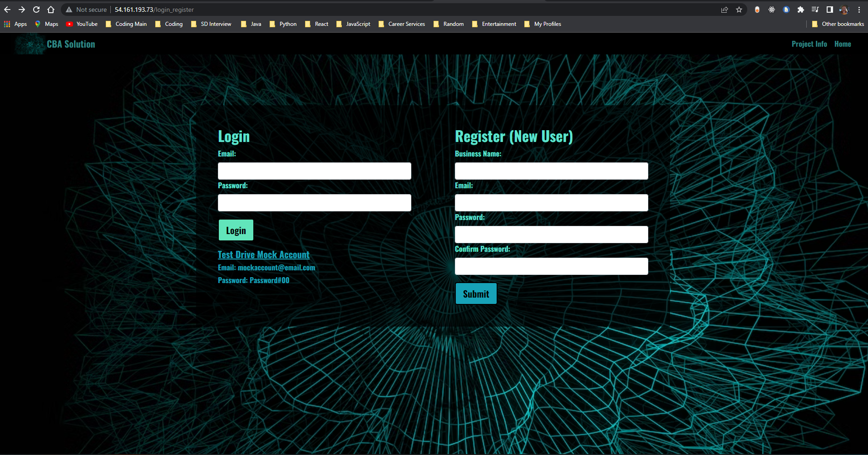Viewport: 868px width, 455px height.
Task: Click the browser address bar URL
Action: pyautogui.click(x=154, y=10)
